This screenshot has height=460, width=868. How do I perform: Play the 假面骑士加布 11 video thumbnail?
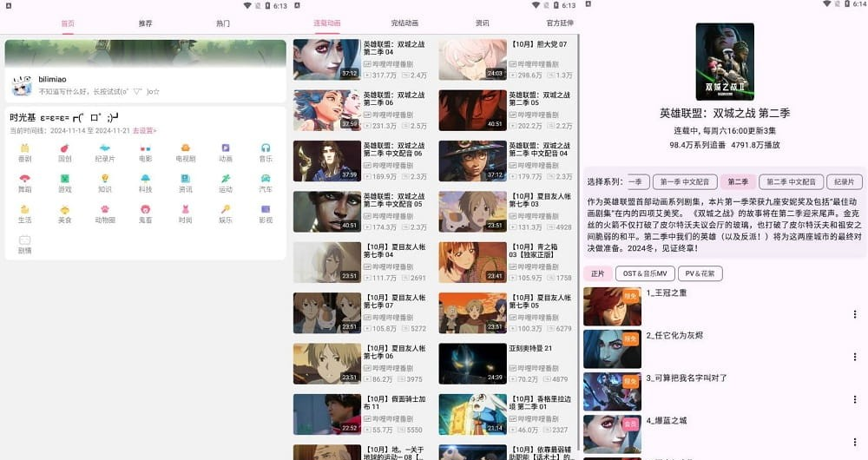[326, 415]
